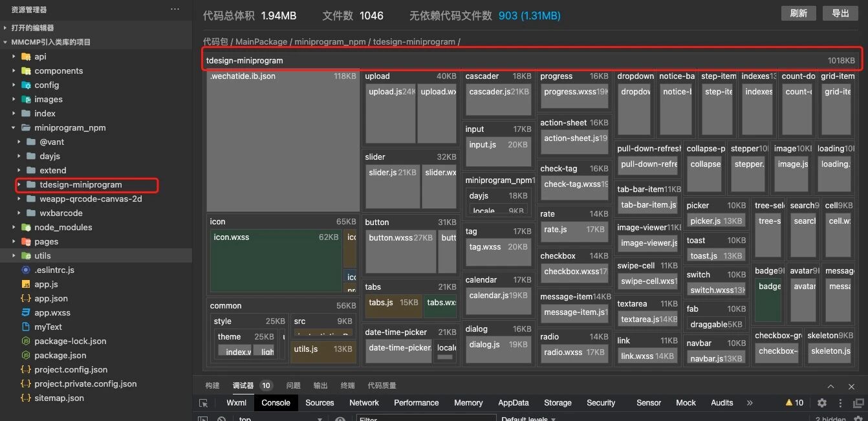The width and height of the screenshot is (868, 421).
Task: Open the Wxml devtools tab
Action: pyautogui.click(x=236, y=402)
